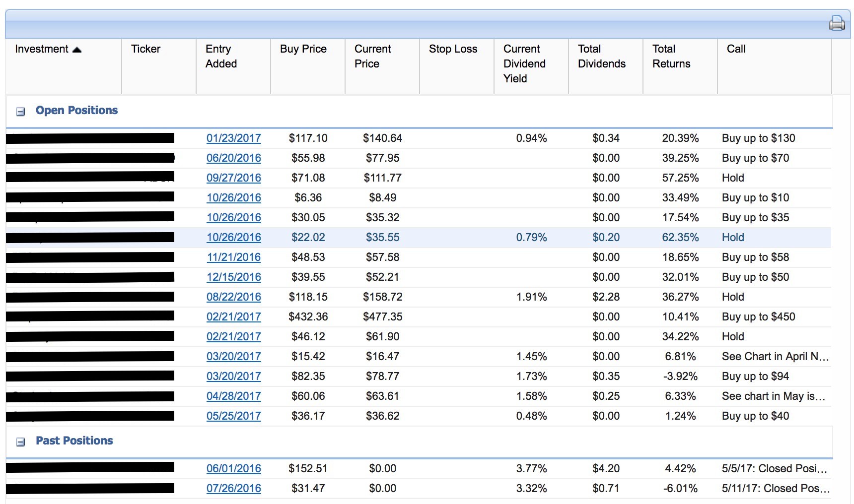854x504 pixels.
Task: Click the $2.28 total dividends cell
Action: tap(606, 297)
